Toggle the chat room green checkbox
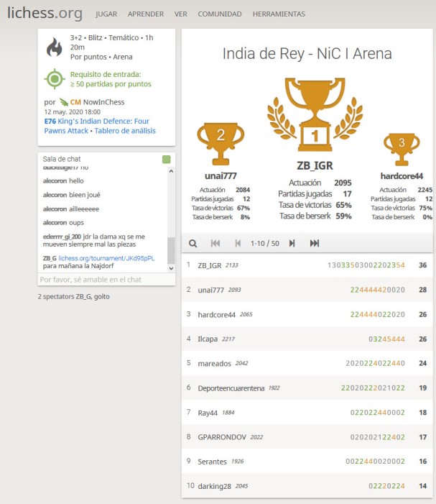 click(167, 159)
